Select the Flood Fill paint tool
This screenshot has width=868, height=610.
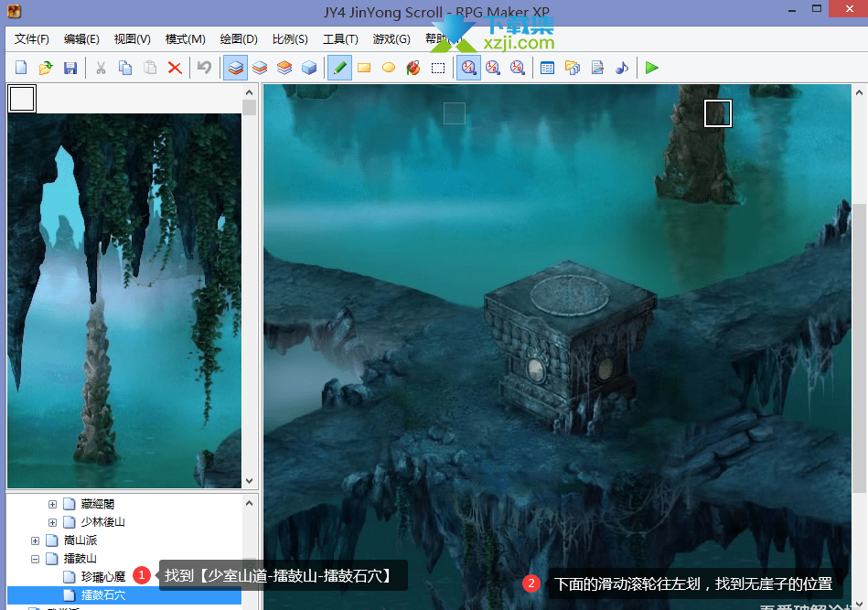413,68
